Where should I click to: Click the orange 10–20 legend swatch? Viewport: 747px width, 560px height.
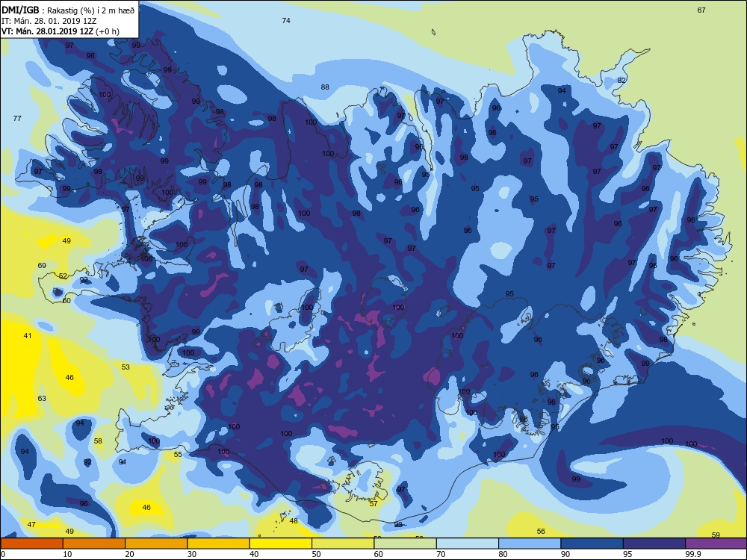pos(94,544)
